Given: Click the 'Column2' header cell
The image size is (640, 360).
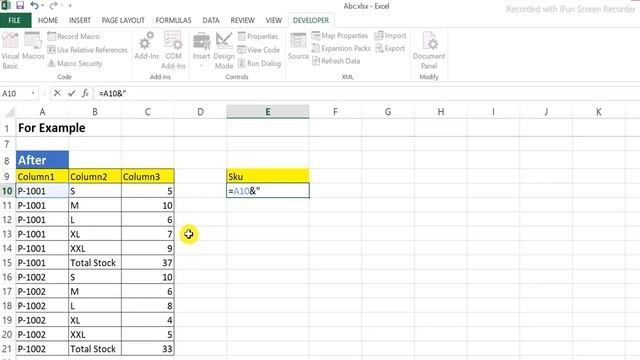Looking at the screenshot, I should point(95,176).
